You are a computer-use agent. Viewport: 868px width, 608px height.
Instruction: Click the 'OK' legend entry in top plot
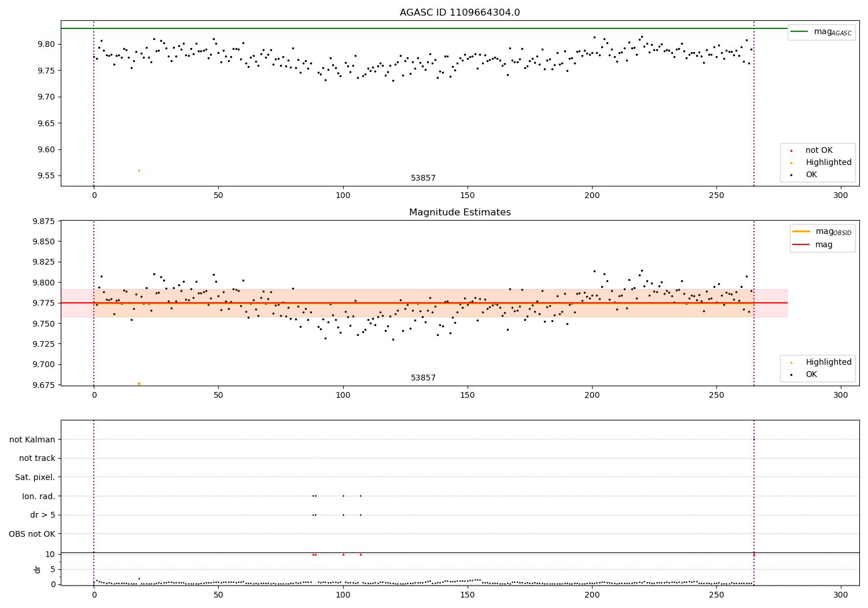coord(804,175)
